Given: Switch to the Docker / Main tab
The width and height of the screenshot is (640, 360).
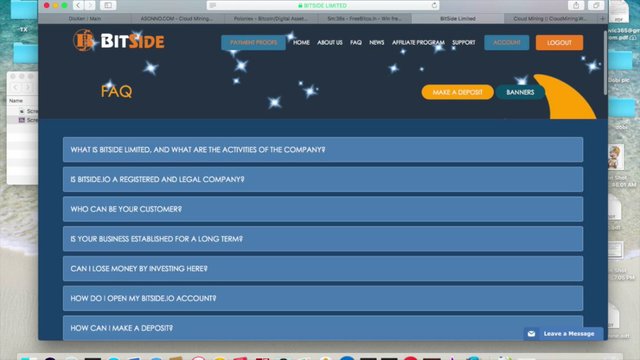Looking at the screenshot, I should pos(85,18).
